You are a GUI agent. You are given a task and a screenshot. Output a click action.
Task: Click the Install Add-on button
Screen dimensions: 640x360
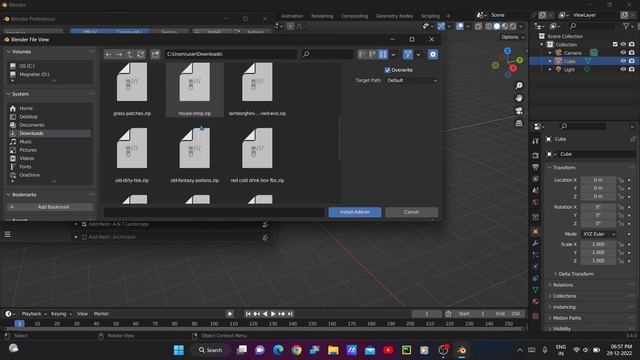pyautogui.click(x=355, y=212)
